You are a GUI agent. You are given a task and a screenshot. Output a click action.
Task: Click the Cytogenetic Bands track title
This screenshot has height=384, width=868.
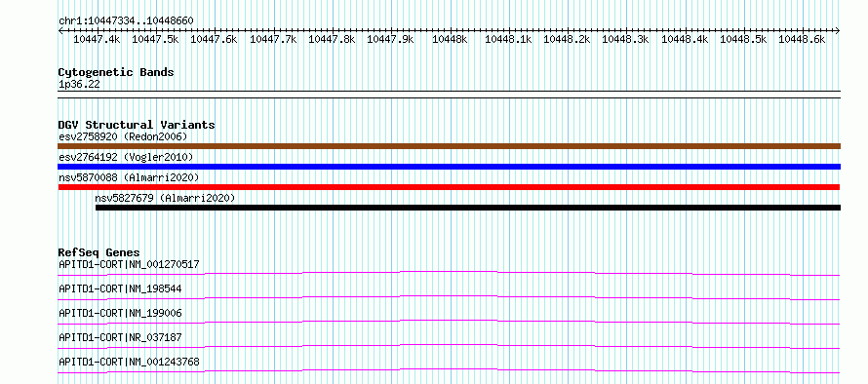pos(116,72)
